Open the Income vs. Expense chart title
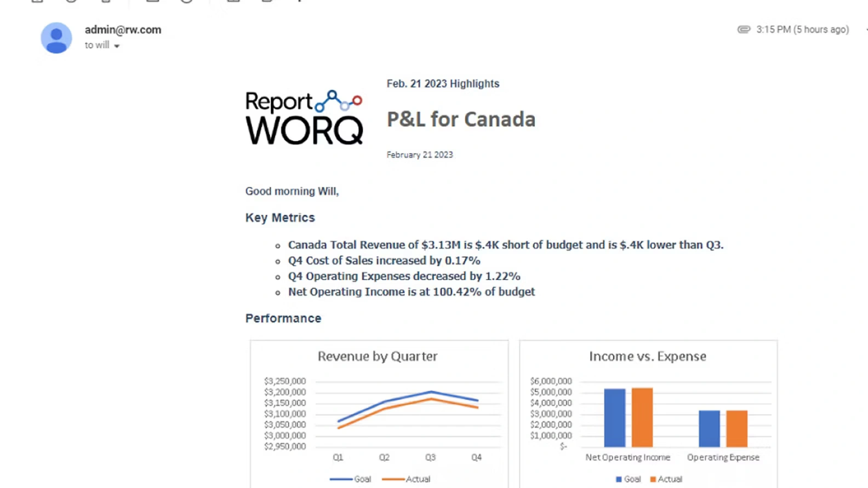Viewport: 868px width, 488px height. tap(647, 357)
